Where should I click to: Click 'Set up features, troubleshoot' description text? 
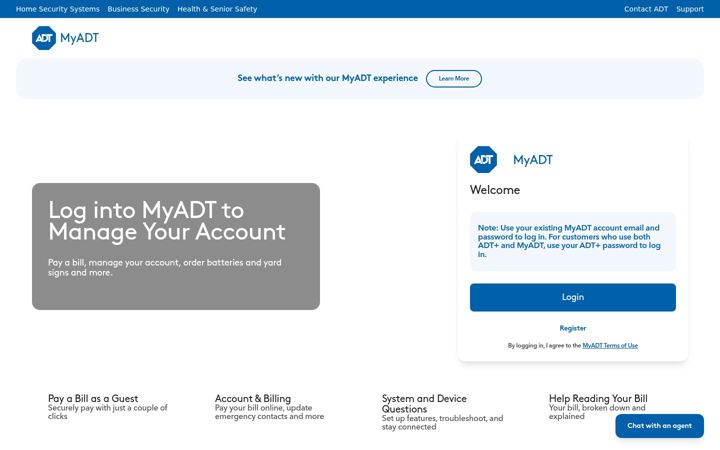(x=442, y=422)
